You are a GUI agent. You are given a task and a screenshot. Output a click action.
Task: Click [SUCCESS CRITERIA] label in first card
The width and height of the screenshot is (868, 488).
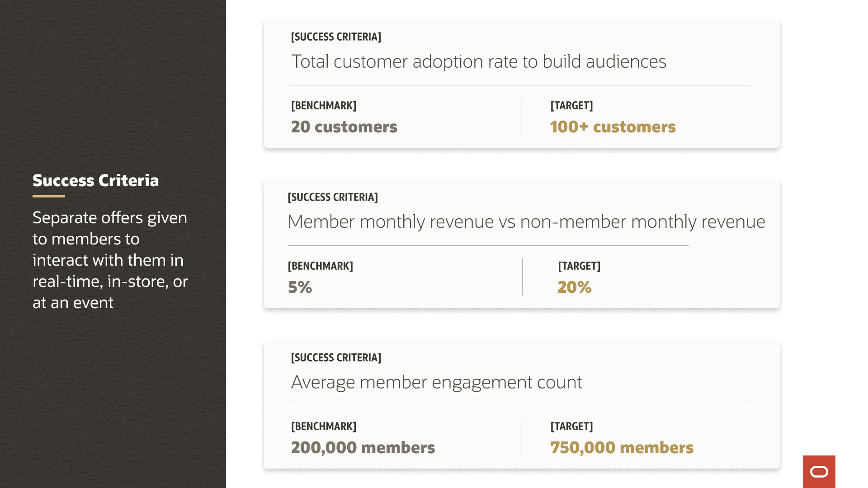(x=336, y=37)
